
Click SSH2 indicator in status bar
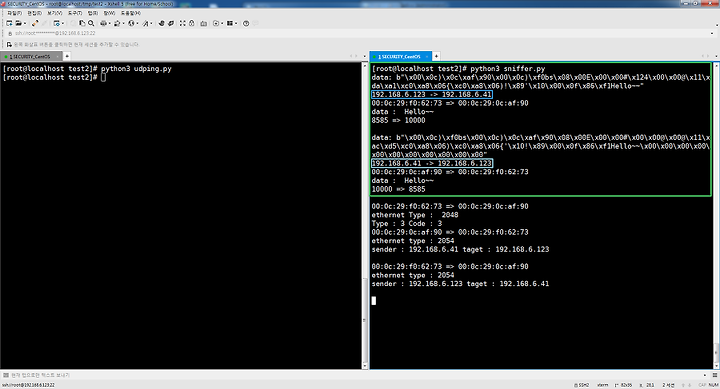click(x=581, y=385)
